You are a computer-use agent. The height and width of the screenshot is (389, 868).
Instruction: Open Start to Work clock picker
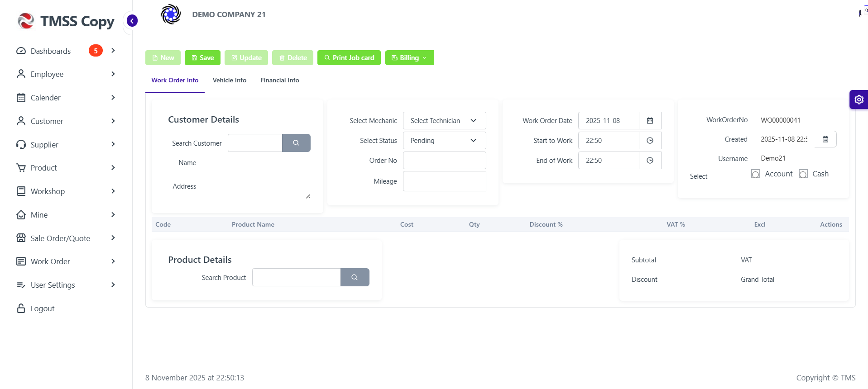click(x=650, y=141)
